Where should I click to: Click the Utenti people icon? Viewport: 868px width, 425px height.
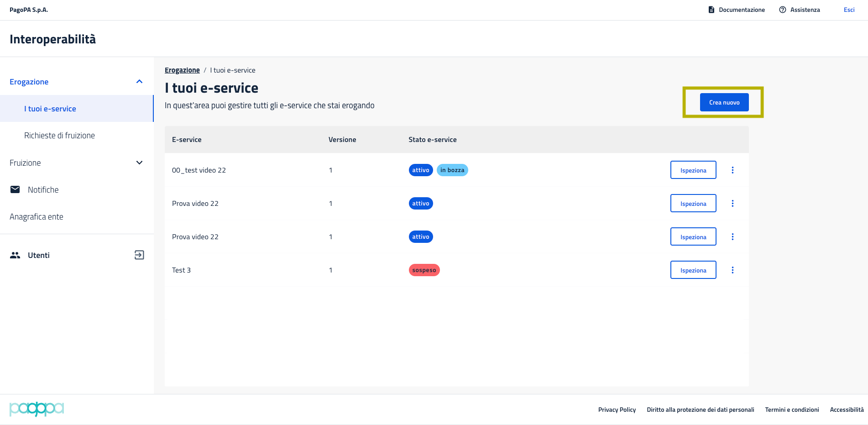tap(15, 255)
